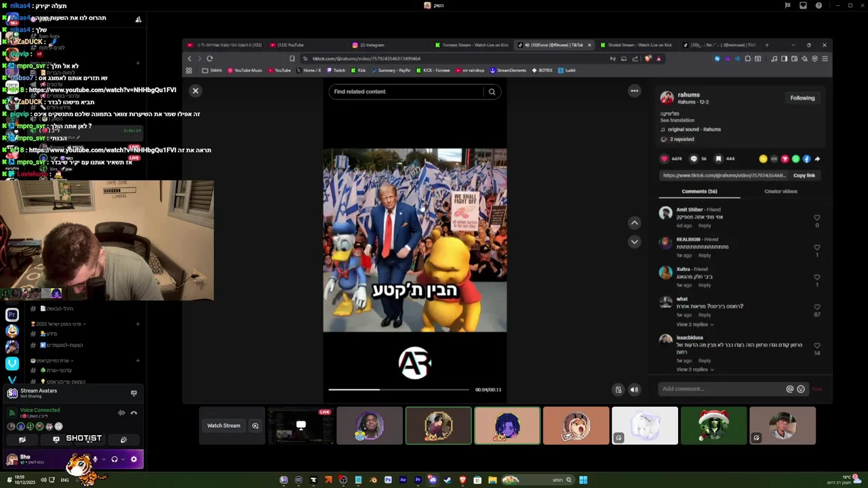This screenshot has height=488, width=868.
Task: Disconnect from Discord voice call
Action: 134,412
